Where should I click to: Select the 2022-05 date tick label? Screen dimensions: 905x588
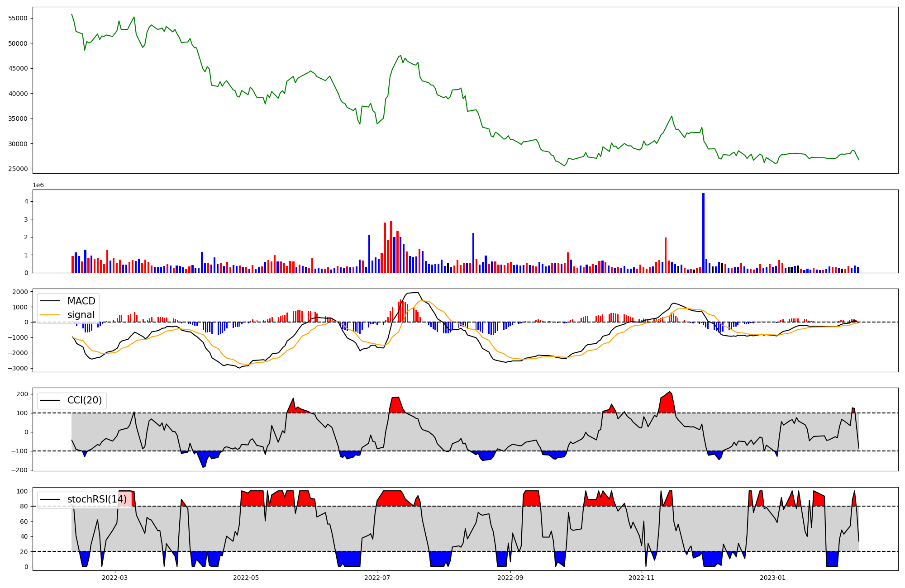[246, 578]
